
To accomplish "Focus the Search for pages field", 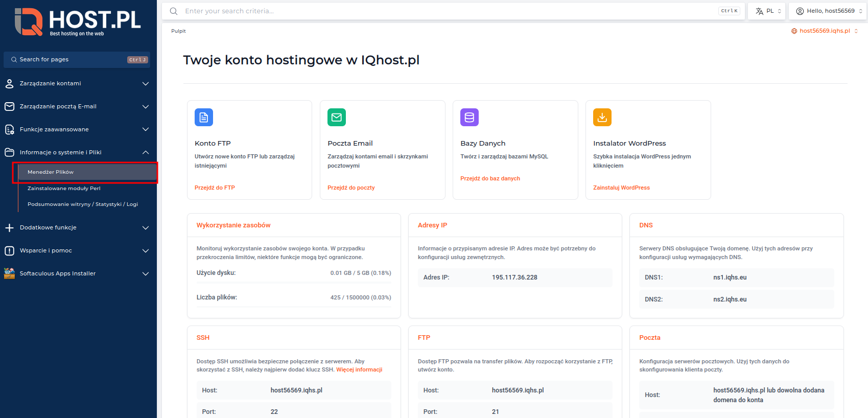I will tap(72, 60).
